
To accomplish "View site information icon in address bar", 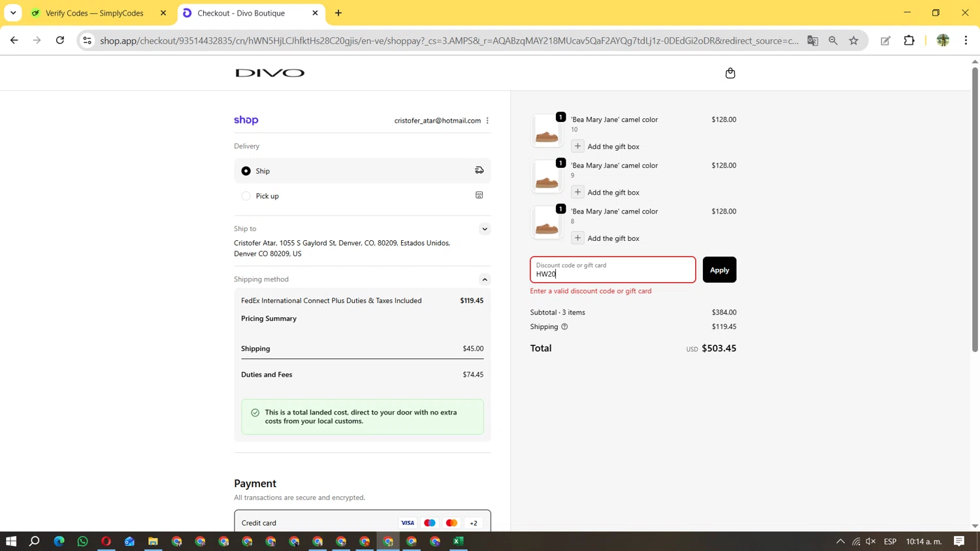I will [x=87, y=40].
